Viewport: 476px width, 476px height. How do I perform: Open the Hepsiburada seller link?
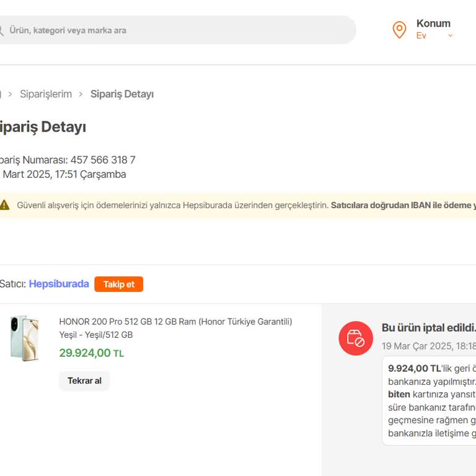tap(59, 284)
